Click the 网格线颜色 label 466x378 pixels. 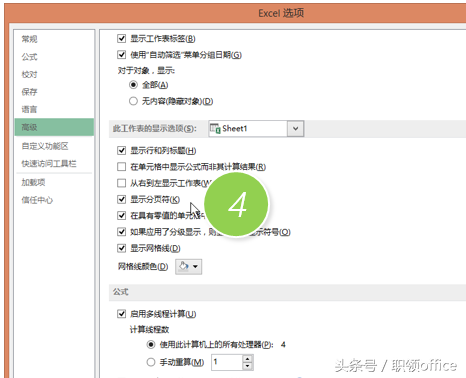pyautogui.click(x=143, y=267)
